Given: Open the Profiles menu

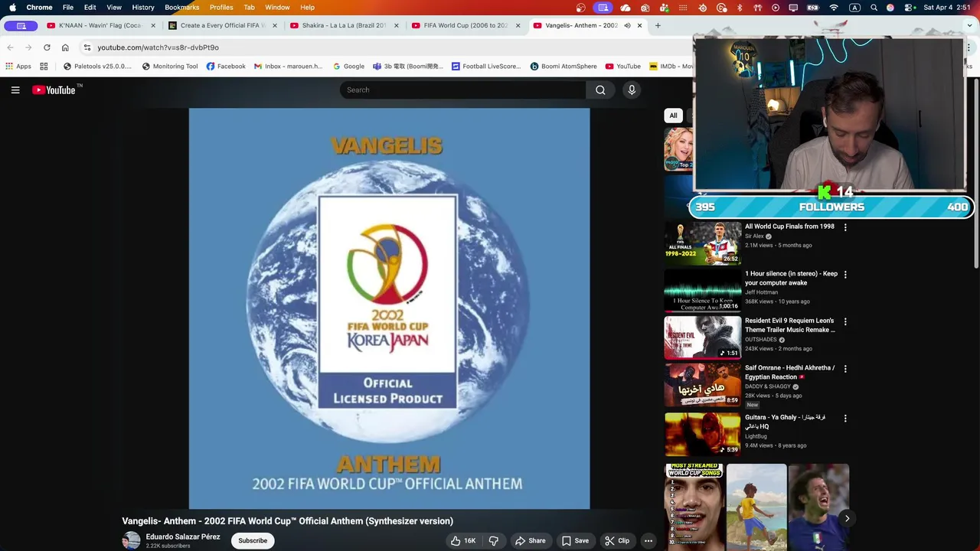Looking at the screenshot, I should click(x=221, y=8).
